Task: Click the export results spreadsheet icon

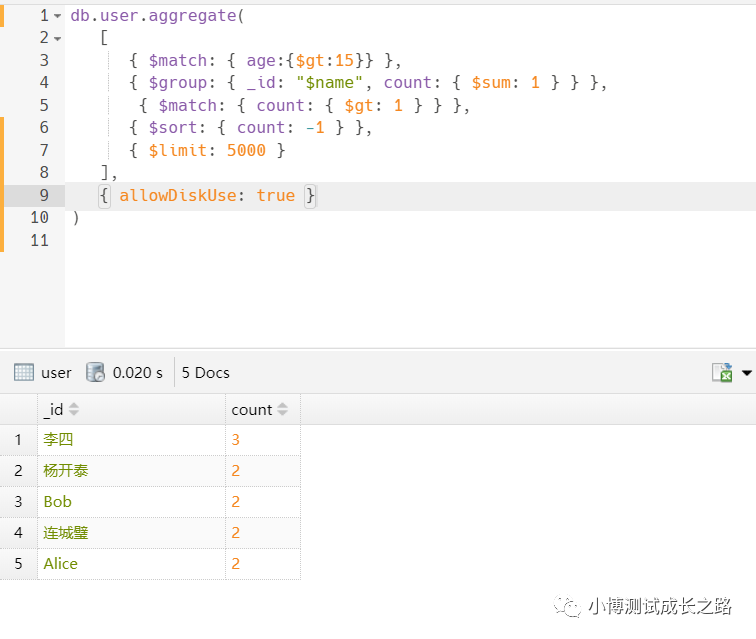Action: (x=722, y=373)
